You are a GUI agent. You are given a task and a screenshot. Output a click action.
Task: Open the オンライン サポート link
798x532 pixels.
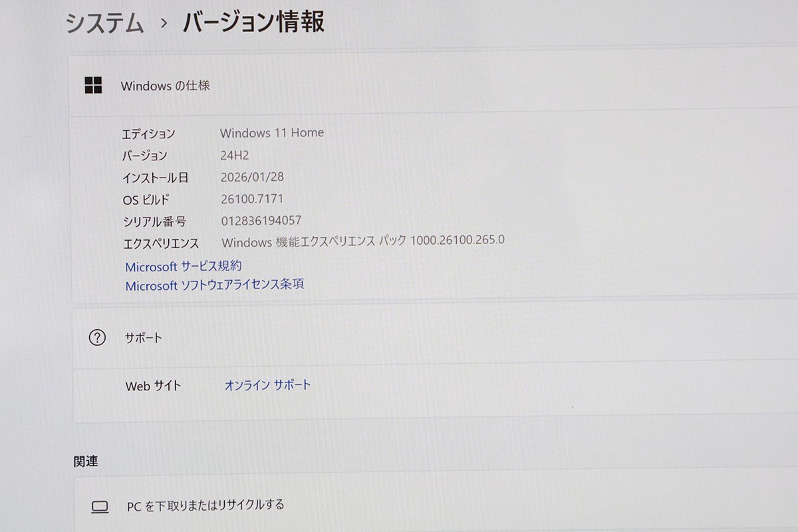[x=268, y=384]
